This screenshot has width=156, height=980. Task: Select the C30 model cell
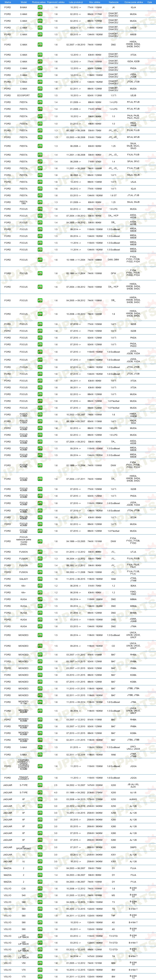pos(24,889)
